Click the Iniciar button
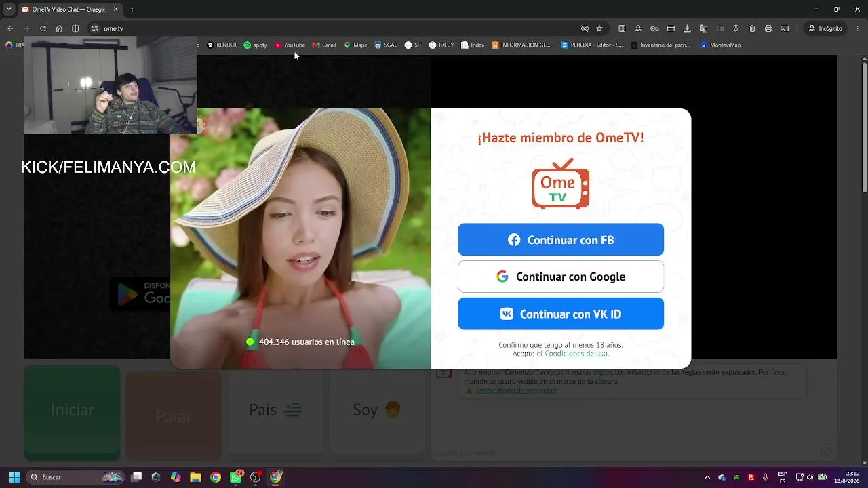This screenshot has width=868, height=488. tap(72, 410)
